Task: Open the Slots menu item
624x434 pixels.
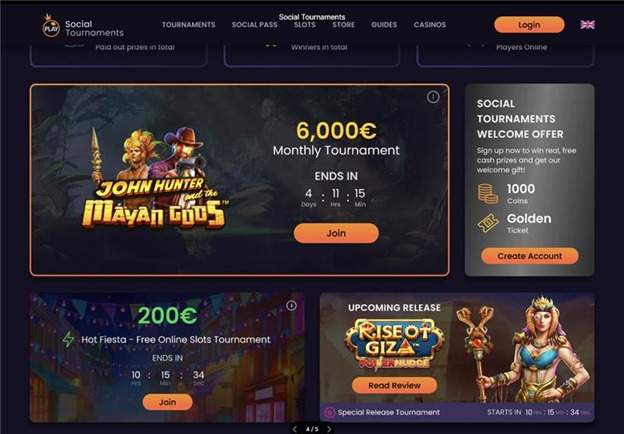Action: click(305, 25)
